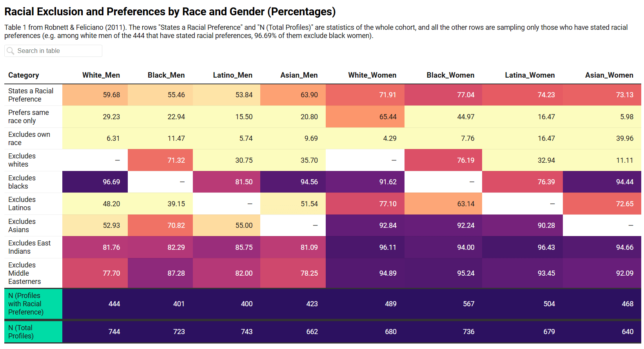Sort by the Category column header
The width and height of the screenshot is (644, 349).
[24, 75]
